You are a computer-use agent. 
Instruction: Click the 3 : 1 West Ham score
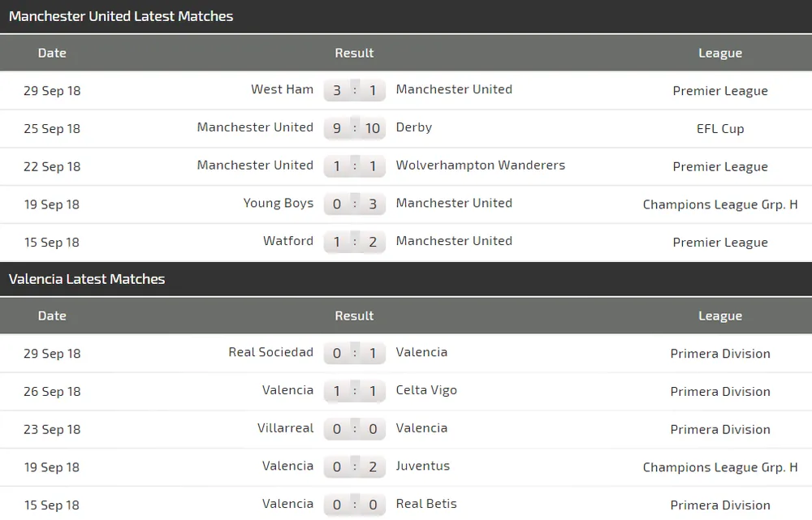(355, 90)
